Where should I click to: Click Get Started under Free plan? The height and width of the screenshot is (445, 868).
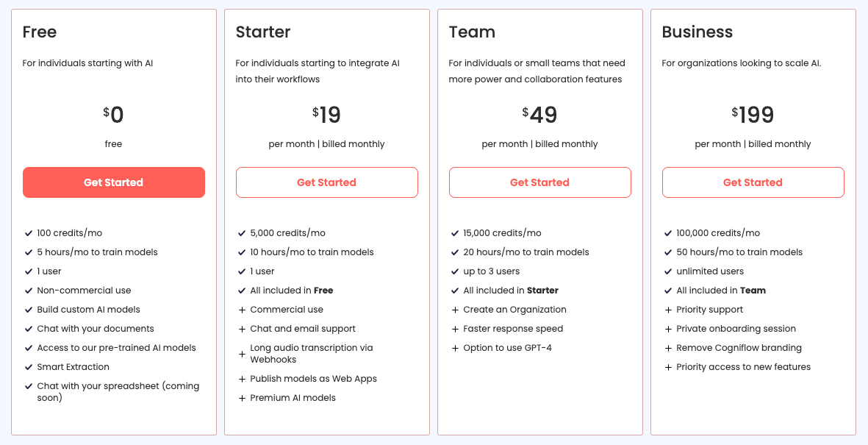pyautogui.click(x=113, y=182)
